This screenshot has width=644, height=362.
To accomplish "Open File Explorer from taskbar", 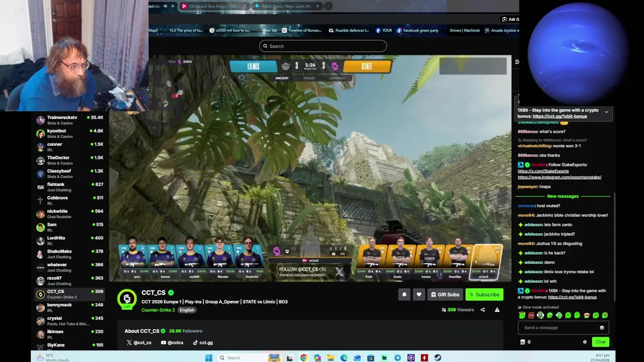I will tap(331, 357).
